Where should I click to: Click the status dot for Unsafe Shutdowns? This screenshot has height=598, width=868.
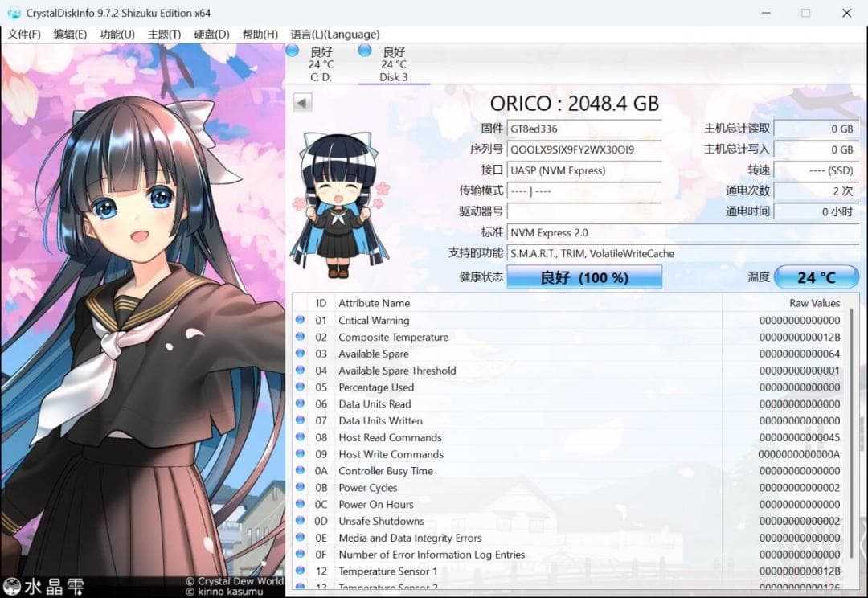pos(300,520)
